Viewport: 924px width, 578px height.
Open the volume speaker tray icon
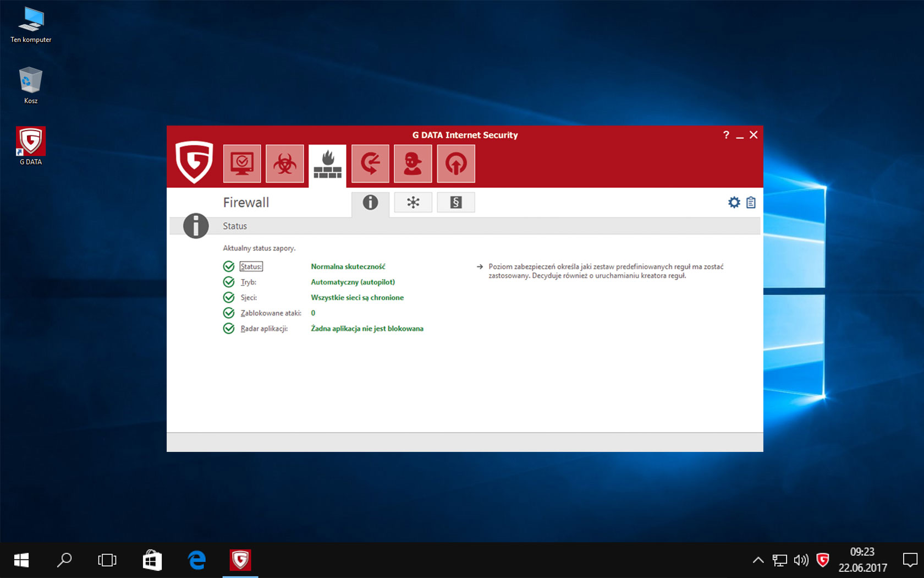tap(801, 560)
